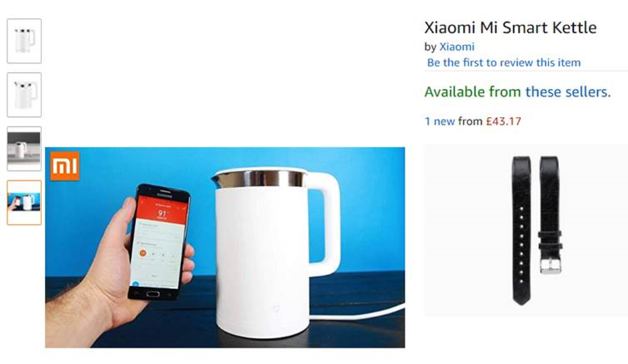Click the small Mi logo on the kettle body
Viewport: 628px width, 364px height.
(x=276, y=309)
